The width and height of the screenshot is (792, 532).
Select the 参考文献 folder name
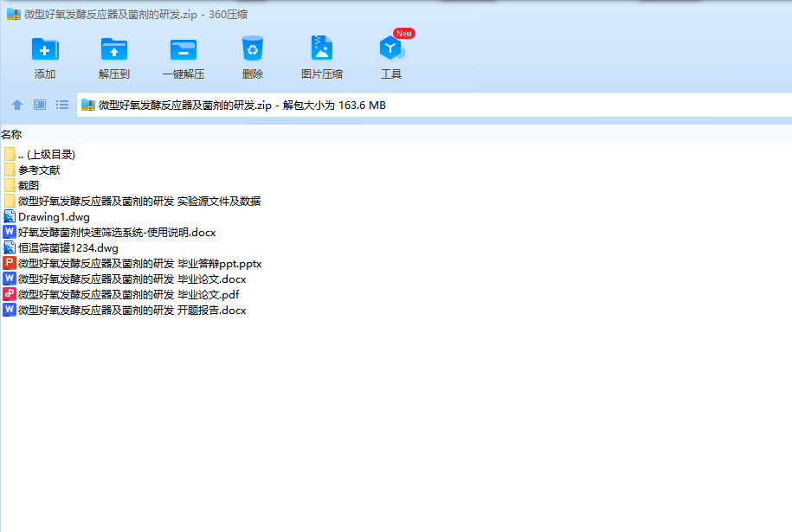click(39, 170)
